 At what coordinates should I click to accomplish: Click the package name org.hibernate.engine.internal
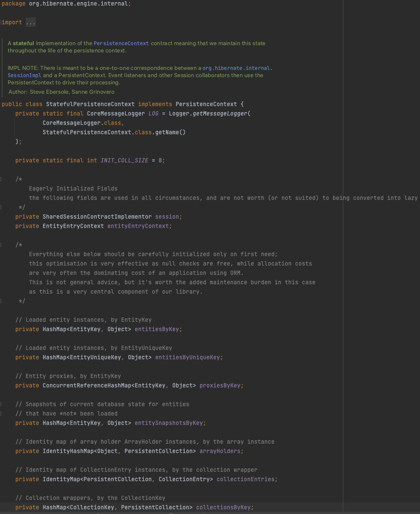point(78,4)
